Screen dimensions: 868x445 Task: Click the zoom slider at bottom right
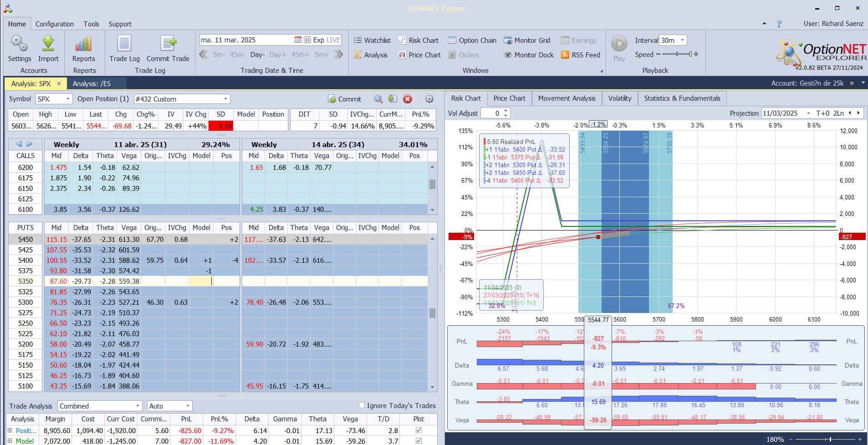[x=830, y=439]
